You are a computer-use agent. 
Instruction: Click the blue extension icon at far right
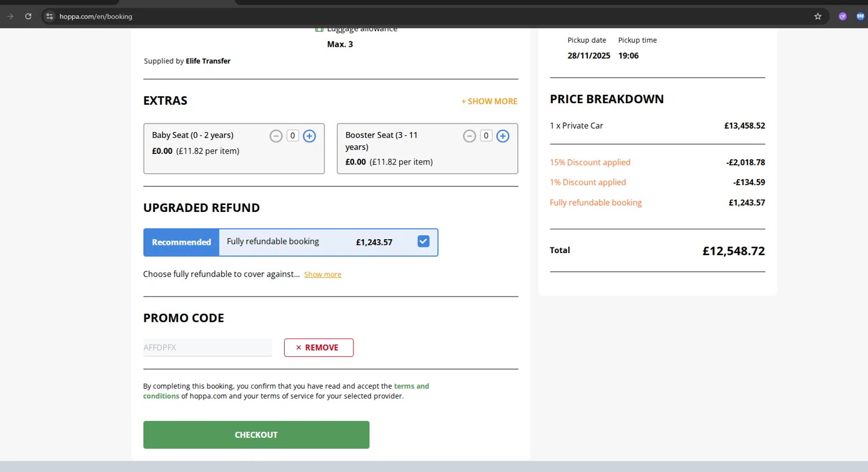tap(860, 16)
